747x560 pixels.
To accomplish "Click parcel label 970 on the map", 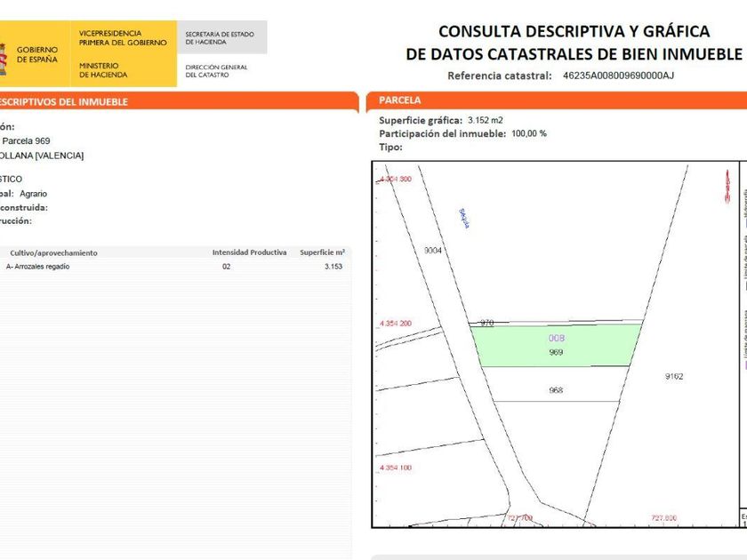I will tap(486, 323).
